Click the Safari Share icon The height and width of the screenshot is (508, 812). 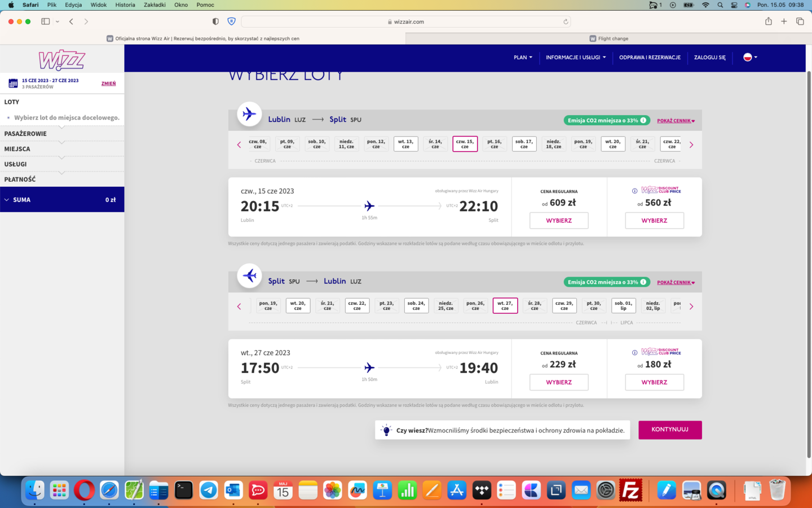[768, 21]
